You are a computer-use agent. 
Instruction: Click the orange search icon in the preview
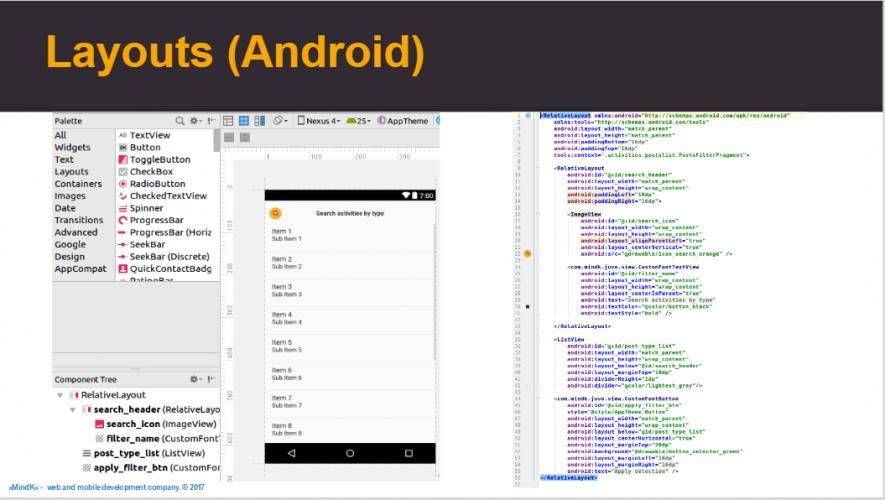coord(276,213)
